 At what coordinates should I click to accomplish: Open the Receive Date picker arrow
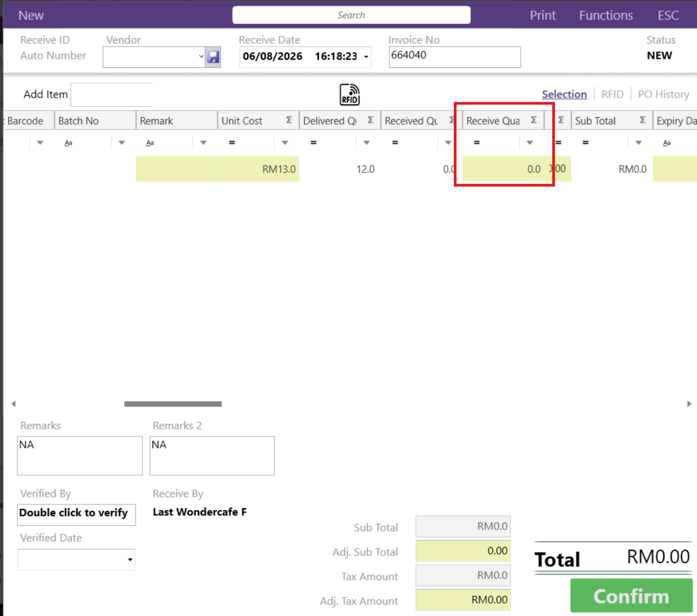(366, 57)
